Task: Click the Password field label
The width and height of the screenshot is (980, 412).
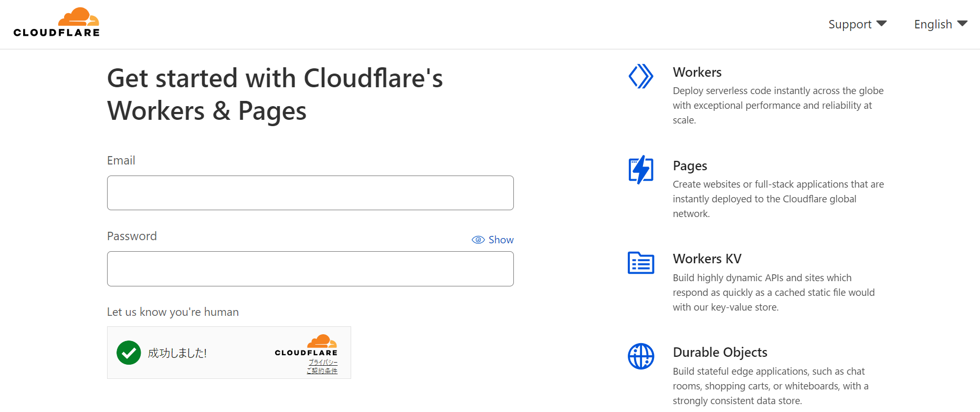Action: point(132,236)
